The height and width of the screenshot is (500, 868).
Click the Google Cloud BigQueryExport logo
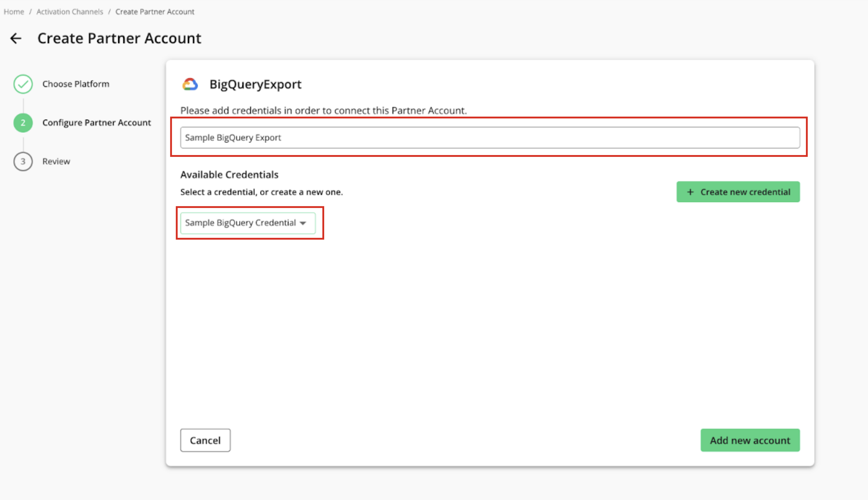pos(190,84)
